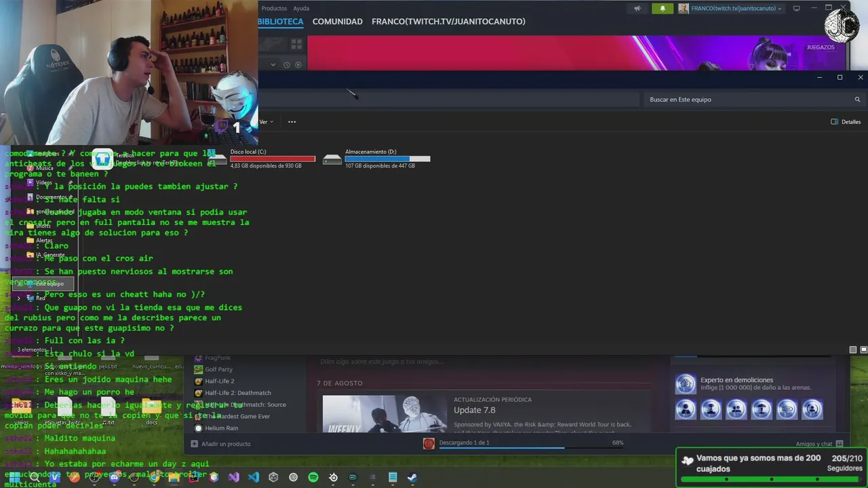Expand the Red tree node
Viewport: 868px width, 488px height.
19,298
